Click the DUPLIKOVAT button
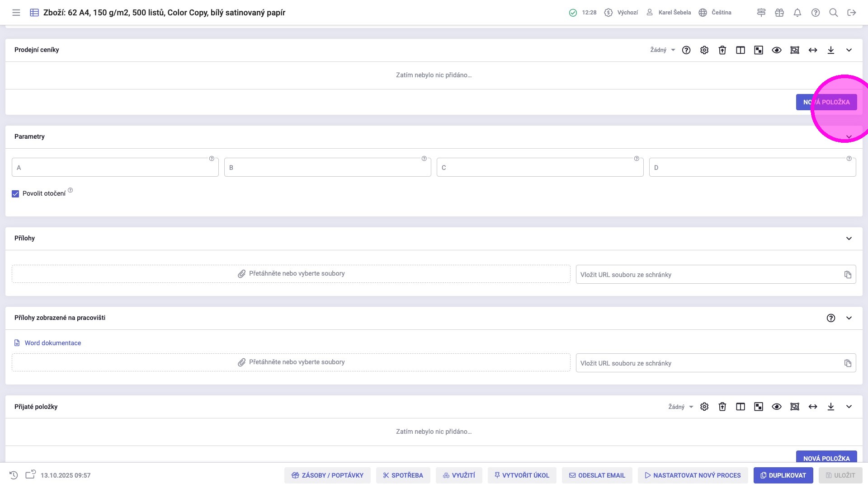The height and width of the screenshot is (488, 868). 783,475
